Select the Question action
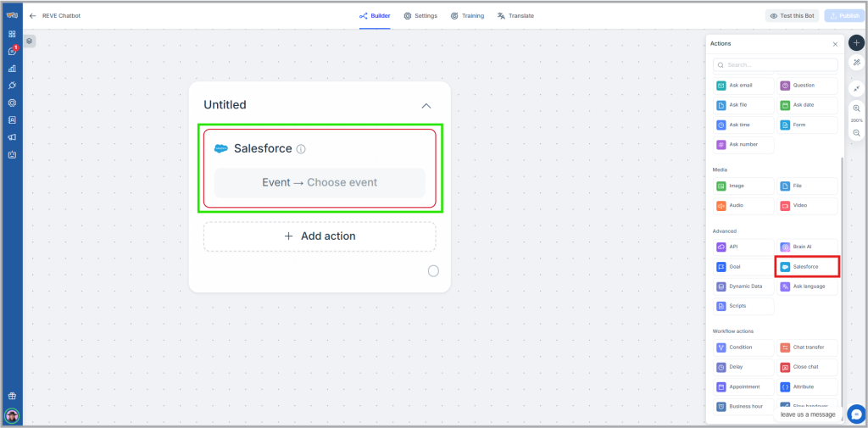The image size is (868, 428). [807, 86]
